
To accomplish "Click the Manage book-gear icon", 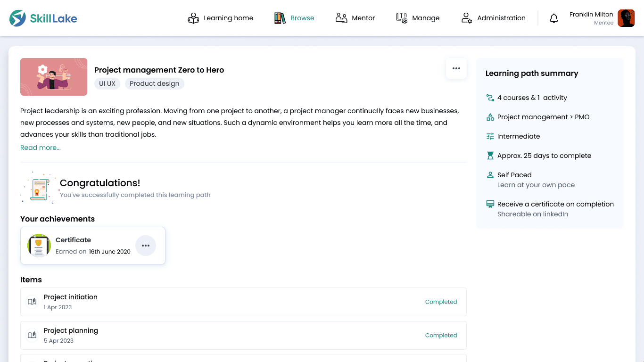I will tap(402, 18).
